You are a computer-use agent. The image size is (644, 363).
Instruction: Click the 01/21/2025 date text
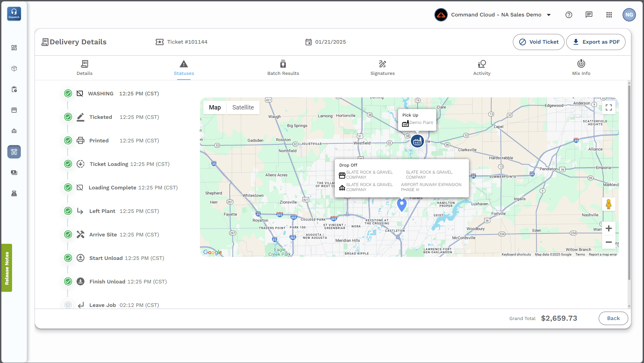pos(330,42)
